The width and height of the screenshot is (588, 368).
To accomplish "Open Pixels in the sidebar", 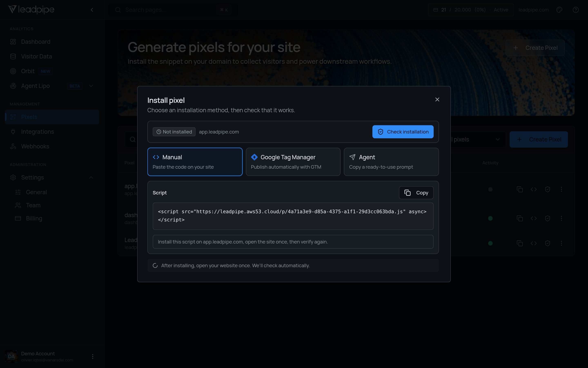I will 52,117.
